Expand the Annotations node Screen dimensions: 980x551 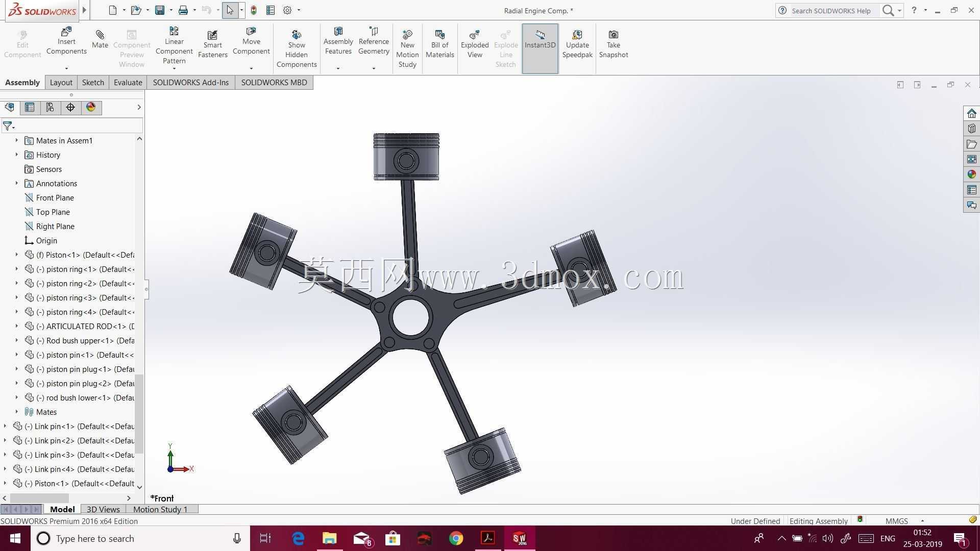tap(16, 183)
